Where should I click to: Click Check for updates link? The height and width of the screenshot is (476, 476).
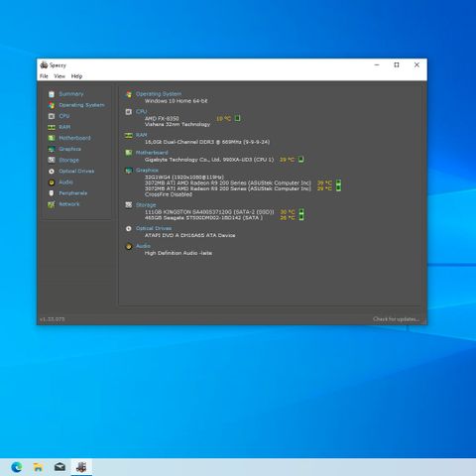click(x=396, y=319)
